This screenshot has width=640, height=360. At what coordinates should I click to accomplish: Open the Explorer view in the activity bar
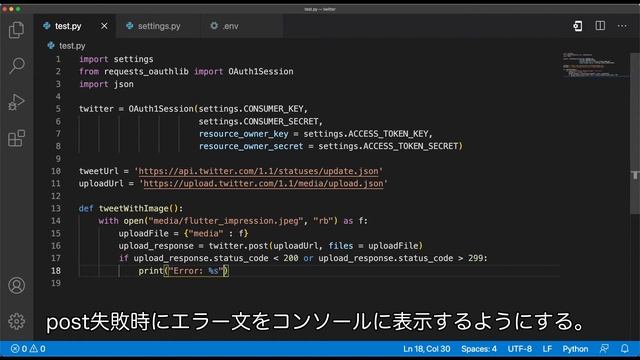coord(16,30)
